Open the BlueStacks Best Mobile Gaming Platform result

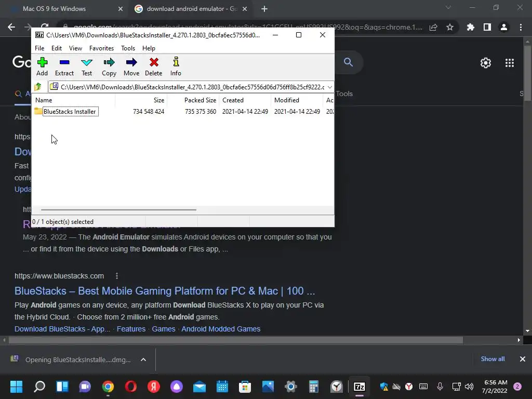click(165, 291)
